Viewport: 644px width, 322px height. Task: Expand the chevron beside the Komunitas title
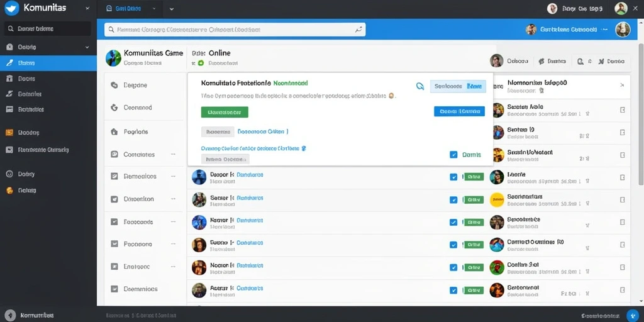[87, 8]
